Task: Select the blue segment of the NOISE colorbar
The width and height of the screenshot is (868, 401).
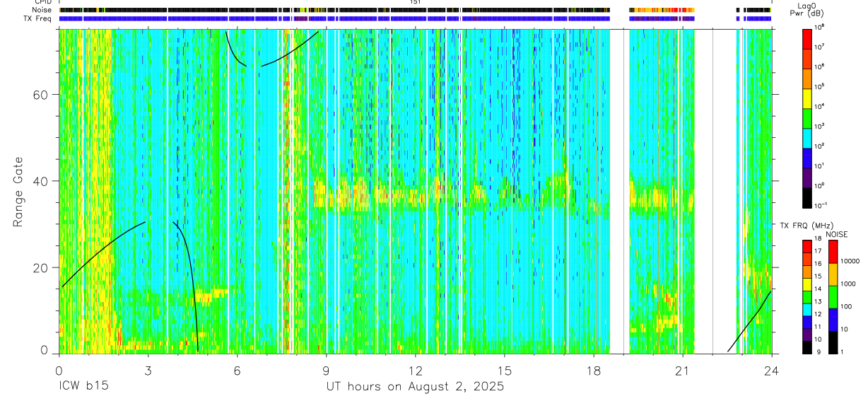Action: click(x=834, y=320)
